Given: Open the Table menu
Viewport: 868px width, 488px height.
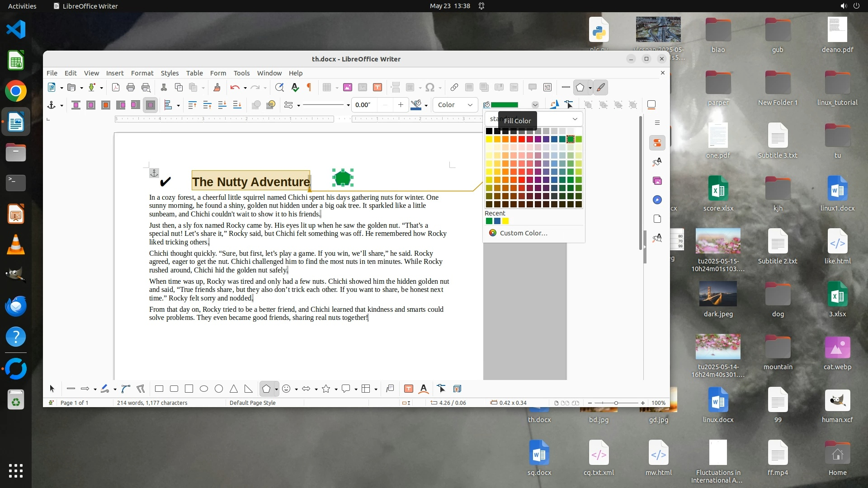Looking at the screenshot, I should 194,73.
